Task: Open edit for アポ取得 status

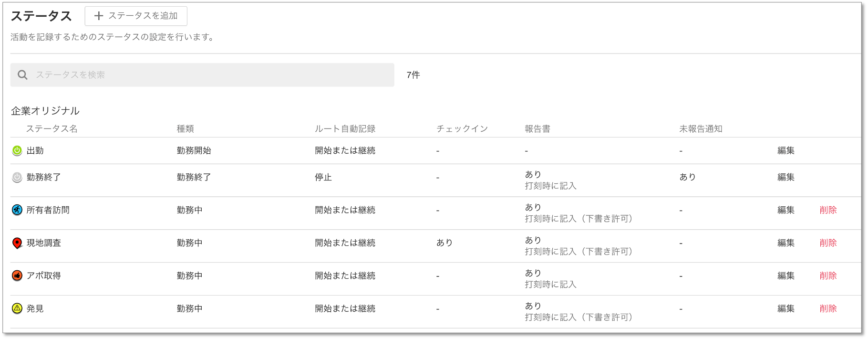Action: [785, 276]
